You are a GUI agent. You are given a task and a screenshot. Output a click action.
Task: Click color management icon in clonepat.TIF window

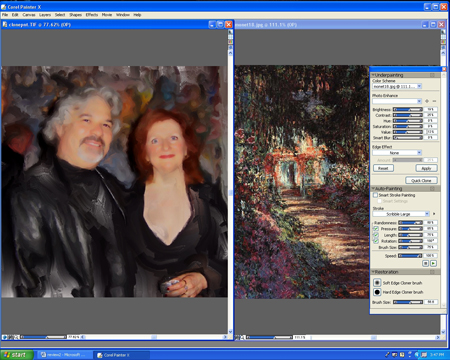click(230, 42)
